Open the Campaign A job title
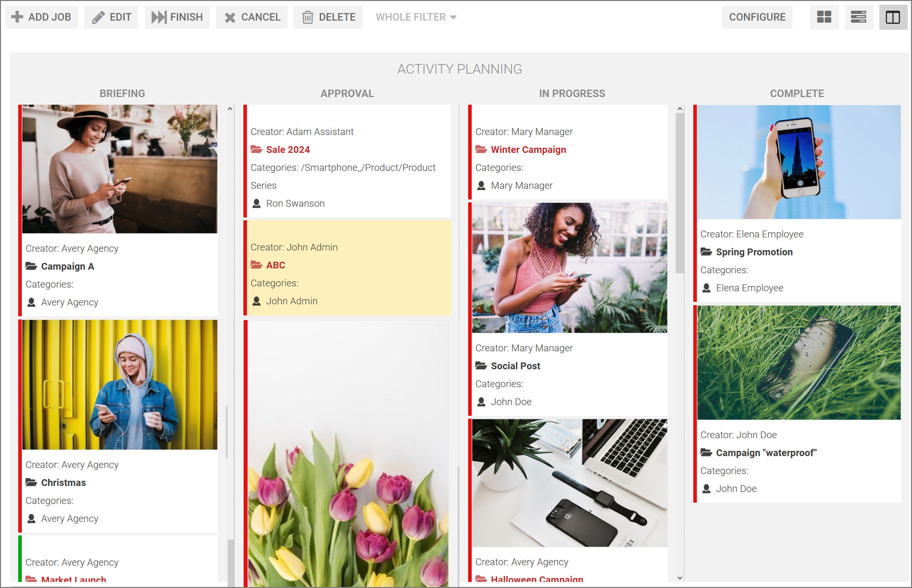 click(68, 266)
